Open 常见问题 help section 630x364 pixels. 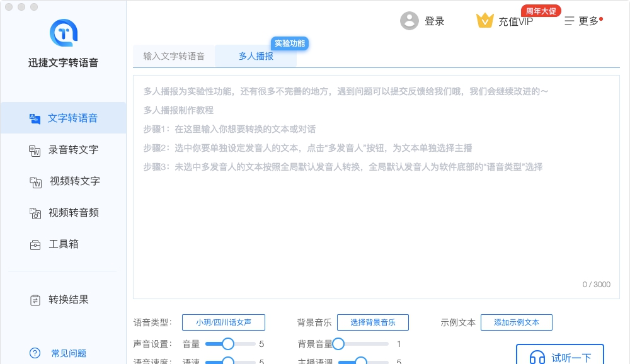point(57,353)
